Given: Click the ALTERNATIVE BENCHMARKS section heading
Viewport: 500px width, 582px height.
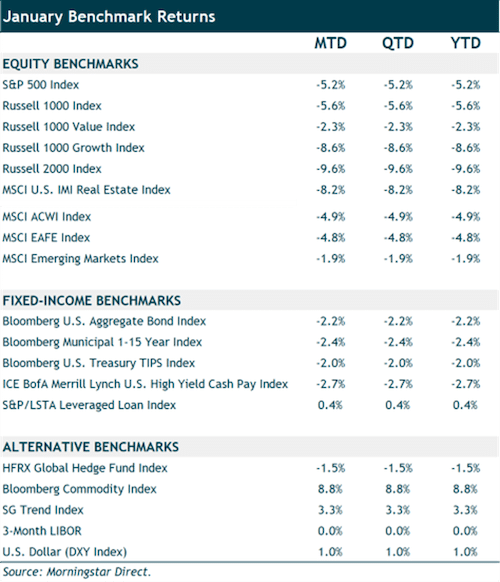Looking at the screenshot, I should (91, 447).
